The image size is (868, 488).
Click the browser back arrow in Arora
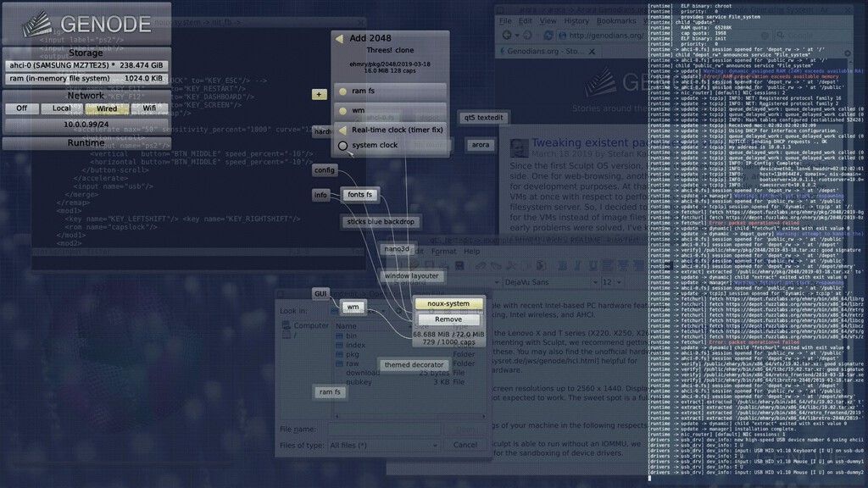pyautogui.click(x=507, y=35)
